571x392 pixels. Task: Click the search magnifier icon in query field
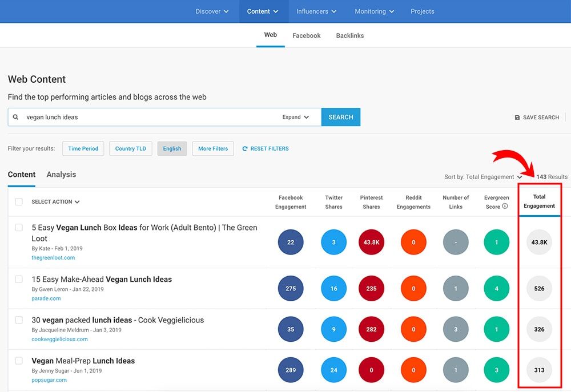[16, 117]
